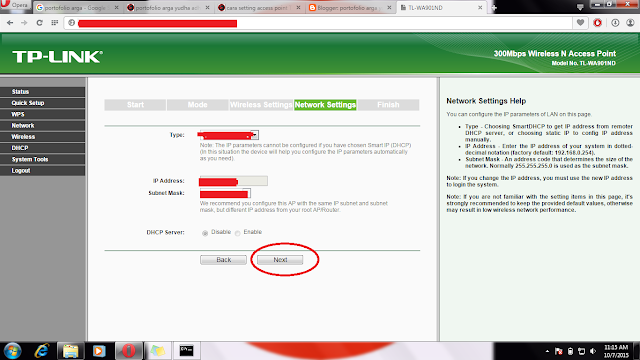Click the Opera taskbar icon

[129, 351]
